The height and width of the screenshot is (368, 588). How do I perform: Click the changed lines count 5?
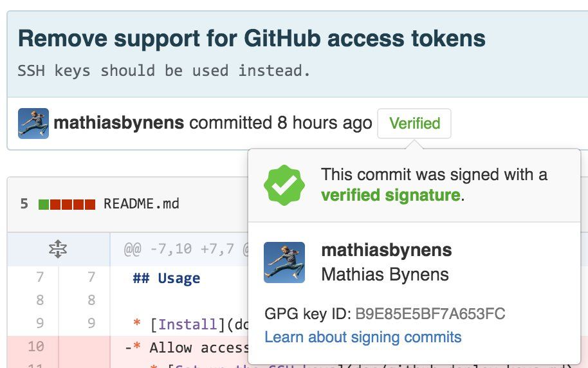24,205
